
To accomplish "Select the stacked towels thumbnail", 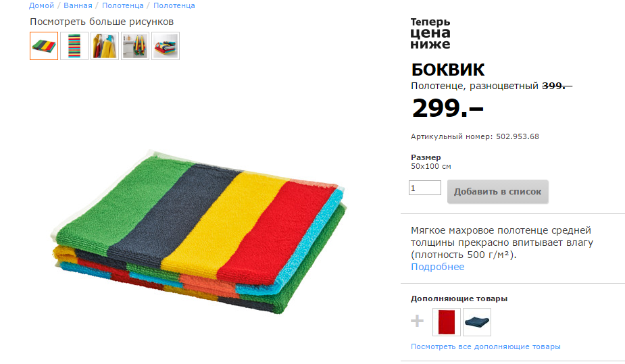I will [x=166, y=46].
